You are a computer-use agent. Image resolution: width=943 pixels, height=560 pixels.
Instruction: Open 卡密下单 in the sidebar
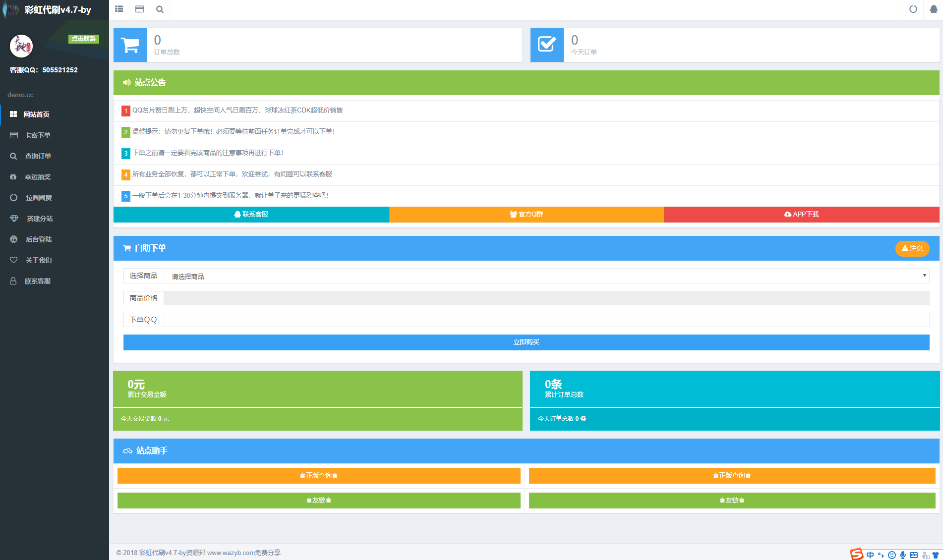(55, 135)
